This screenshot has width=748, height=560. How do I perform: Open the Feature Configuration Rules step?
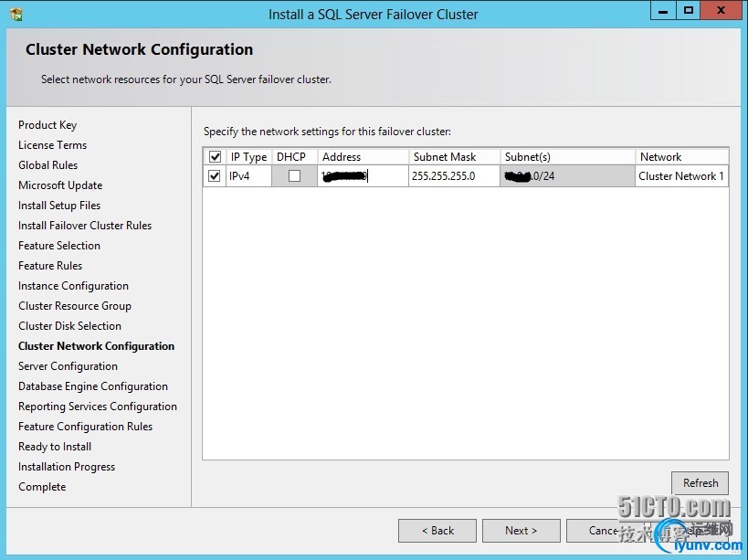pos(85,427)
